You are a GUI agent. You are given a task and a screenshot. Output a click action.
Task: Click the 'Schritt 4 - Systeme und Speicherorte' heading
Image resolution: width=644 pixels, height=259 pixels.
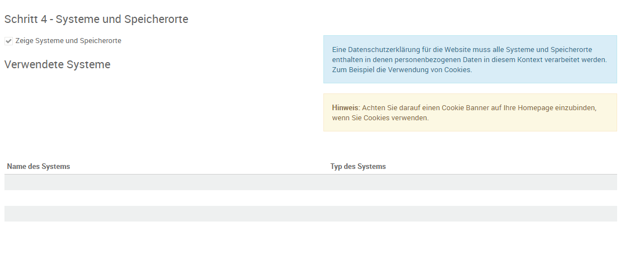(x=96, y=20)
